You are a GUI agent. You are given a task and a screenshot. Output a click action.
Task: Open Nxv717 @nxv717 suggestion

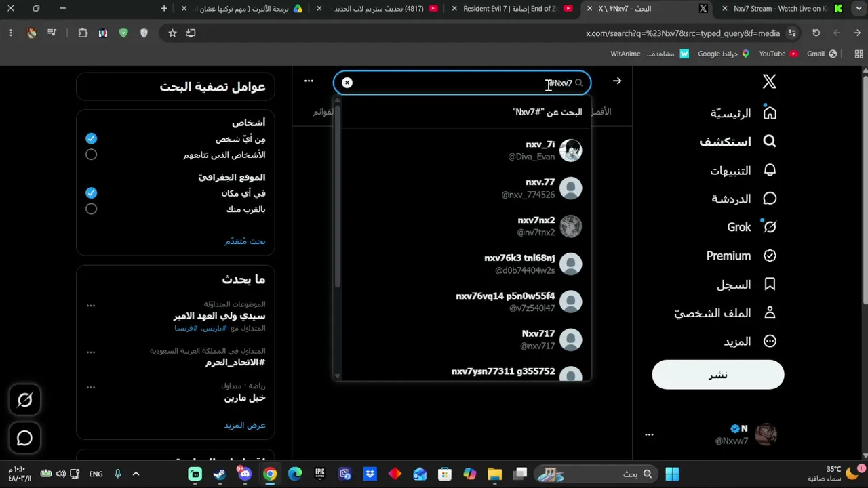coord(462,340)
